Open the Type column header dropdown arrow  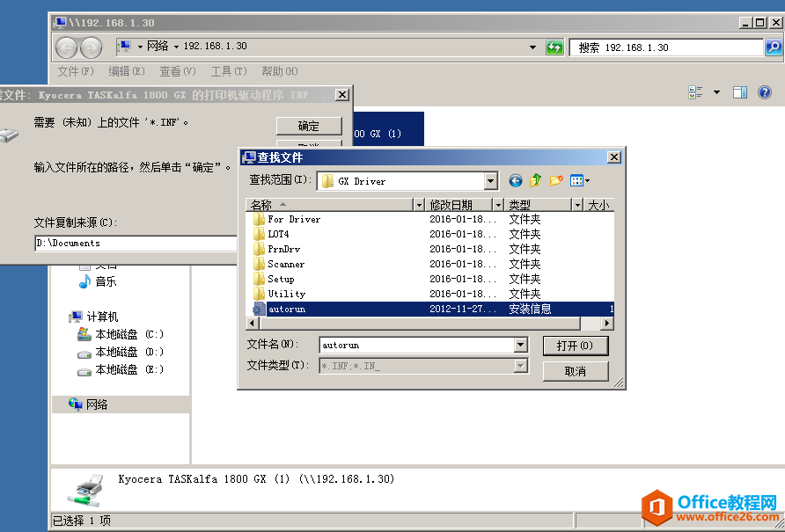tap(577, 205)
